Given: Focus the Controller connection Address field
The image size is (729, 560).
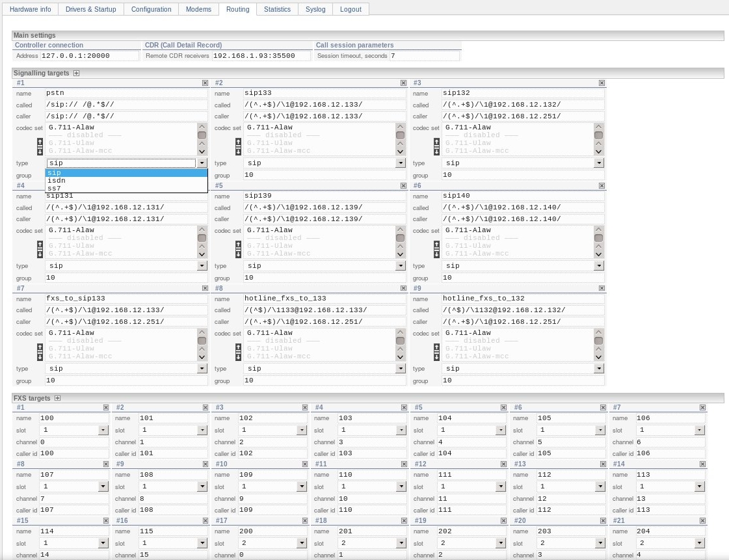Looking at the screenshot, I should point(90,56).
